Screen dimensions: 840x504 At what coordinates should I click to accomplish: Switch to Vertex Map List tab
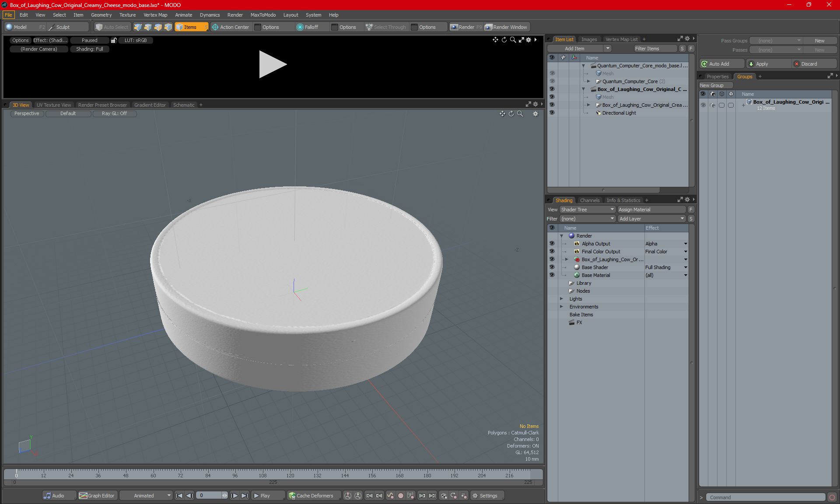click(621, 39)
